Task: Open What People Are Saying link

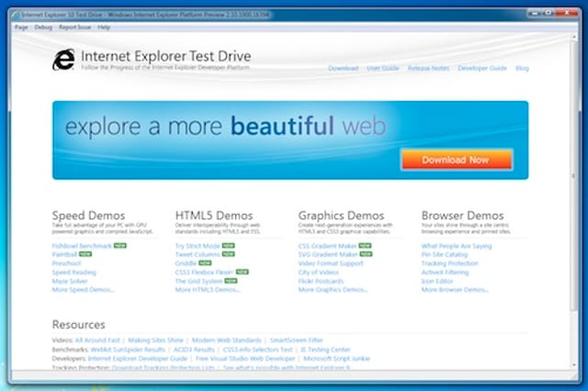Action: click(x=457, y=246)
